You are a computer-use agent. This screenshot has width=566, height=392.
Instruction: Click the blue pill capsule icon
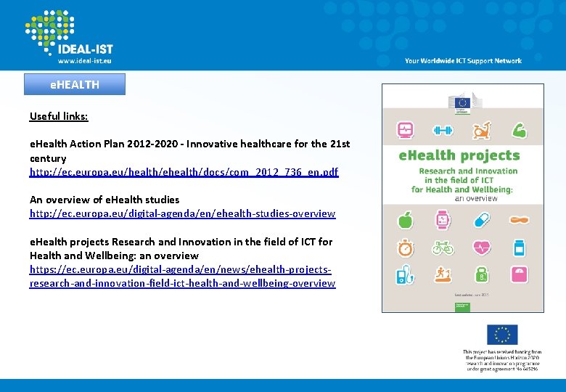pos(482,220)
